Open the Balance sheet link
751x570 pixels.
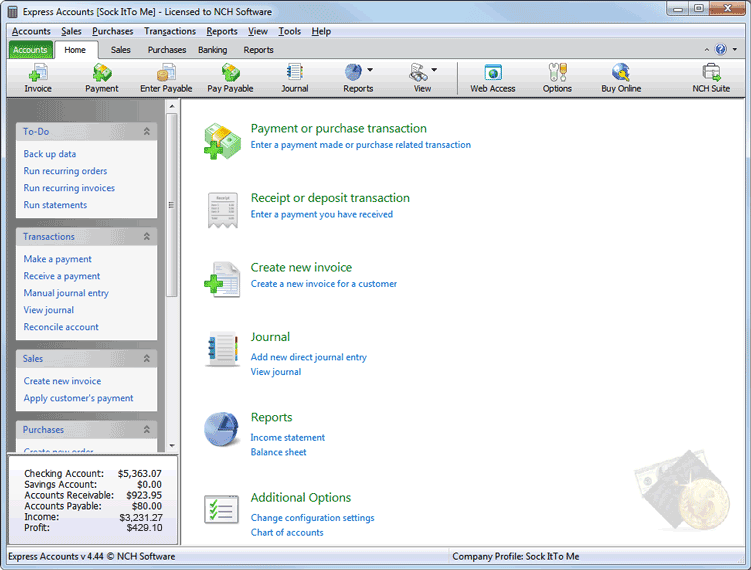278,452
